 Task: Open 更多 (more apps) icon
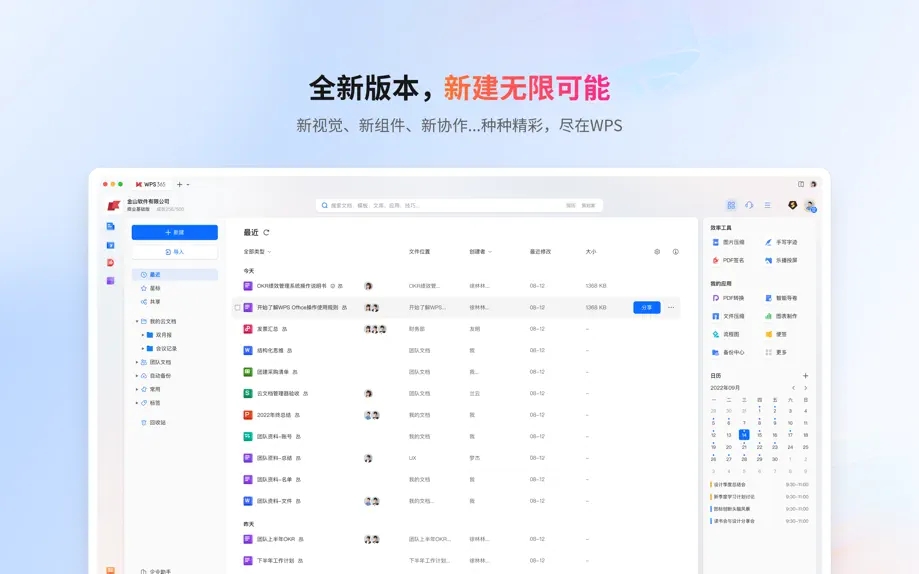point(776,352)
